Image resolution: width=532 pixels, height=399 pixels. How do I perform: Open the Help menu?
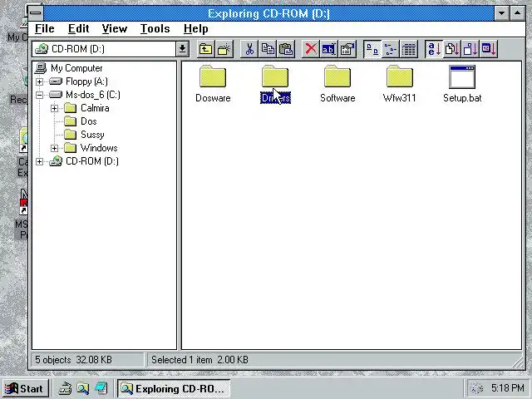196,29
